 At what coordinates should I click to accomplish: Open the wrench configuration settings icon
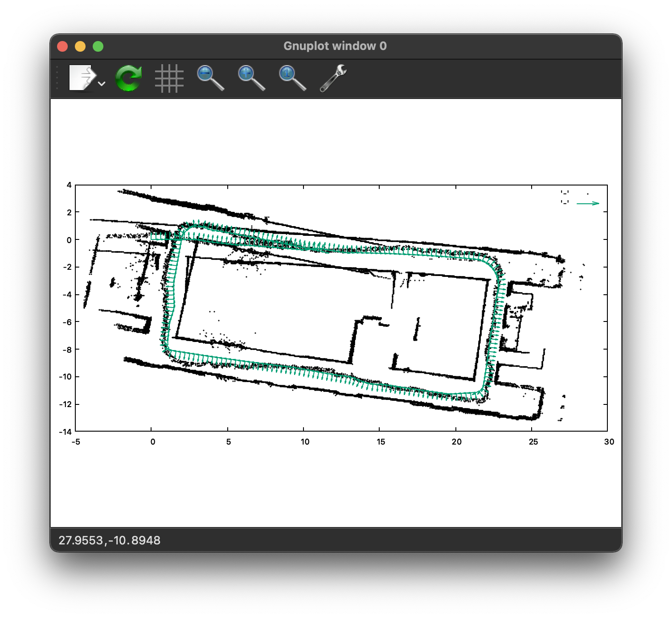(333, 78)
